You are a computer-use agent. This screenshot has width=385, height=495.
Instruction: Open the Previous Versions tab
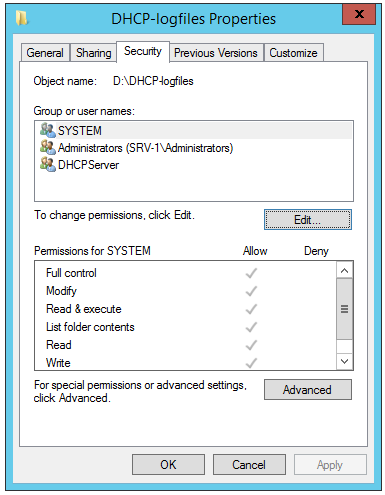pos(216,53)
